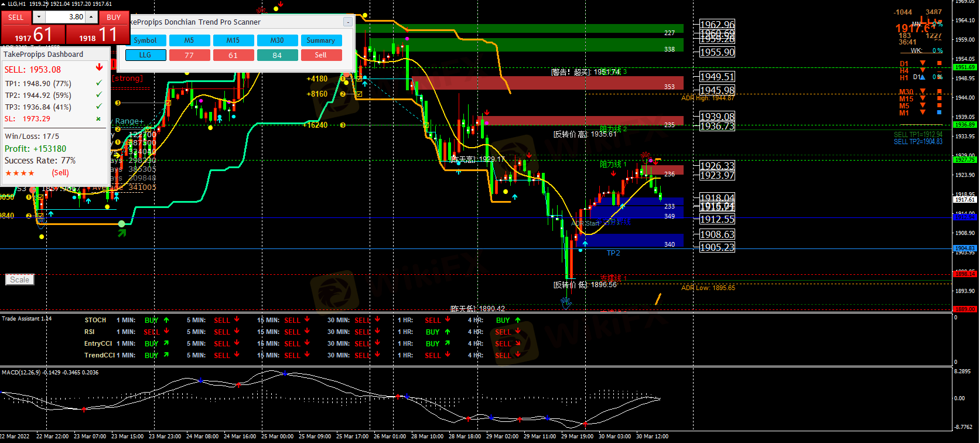Click the green 84 M30 scanner cell

(x=277, y=55)
